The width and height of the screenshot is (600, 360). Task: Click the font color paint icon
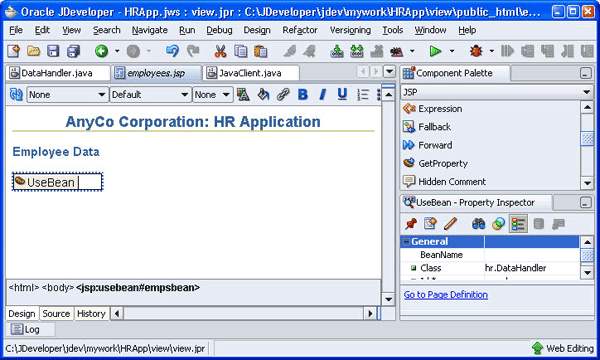click(x=263, y=94)
